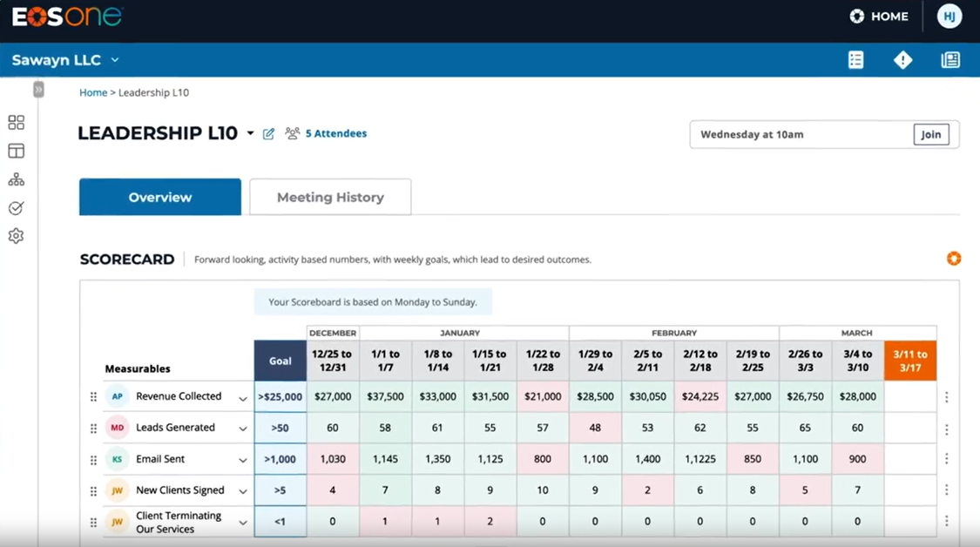Open the settings gear in sidebar
980x547 pixels.
(17, 236)
